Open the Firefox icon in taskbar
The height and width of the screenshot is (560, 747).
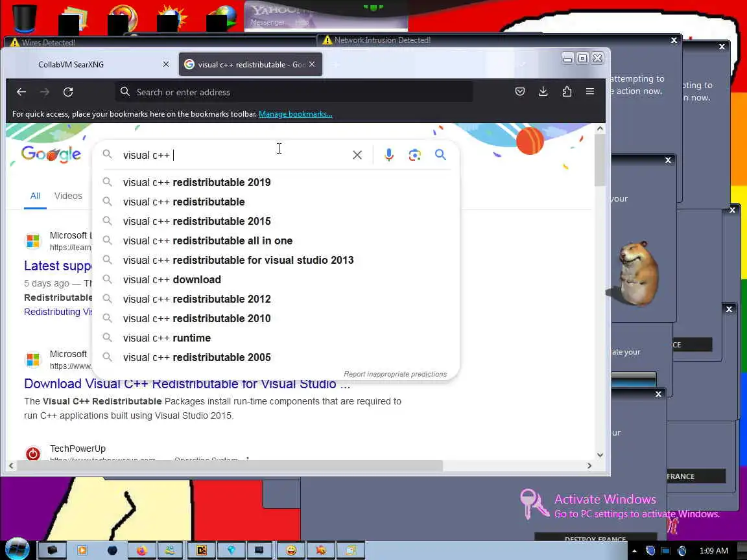141,550
